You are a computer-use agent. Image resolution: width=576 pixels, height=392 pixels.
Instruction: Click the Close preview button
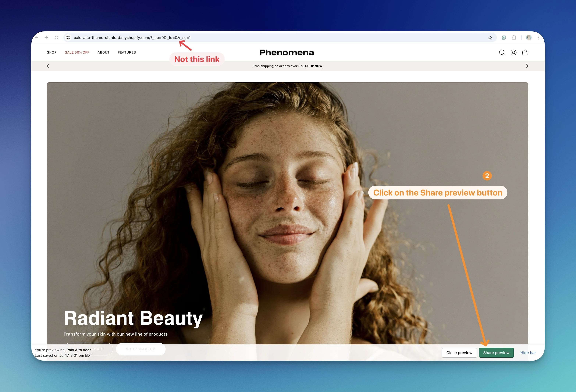point(459,353)
